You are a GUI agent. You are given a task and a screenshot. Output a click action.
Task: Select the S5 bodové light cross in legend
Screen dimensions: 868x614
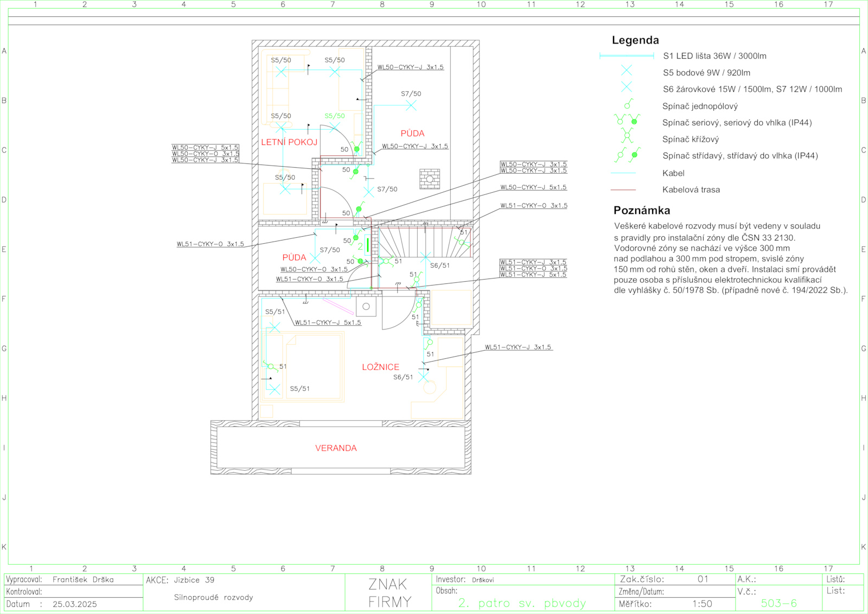point(627,71)
